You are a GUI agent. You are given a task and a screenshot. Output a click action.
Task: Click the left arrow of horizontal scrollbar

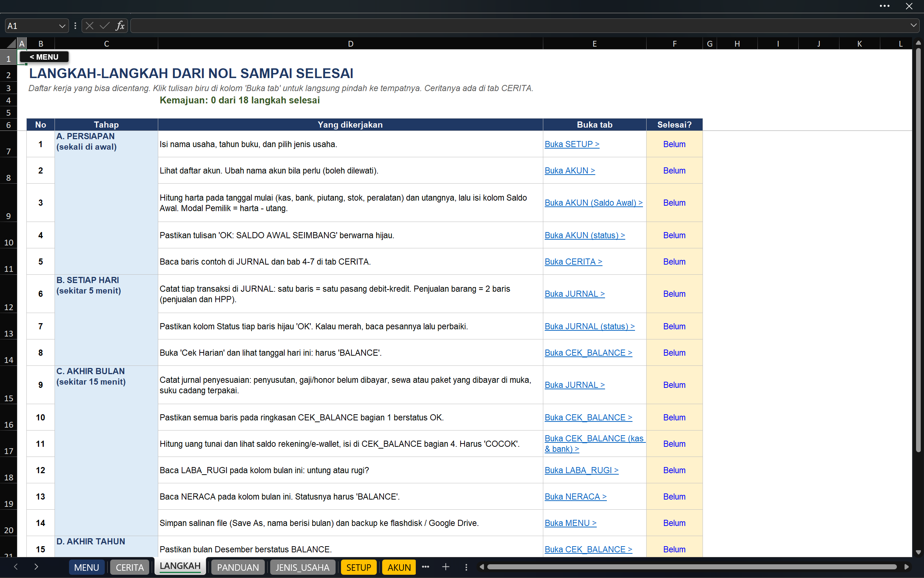click(482, 567)
